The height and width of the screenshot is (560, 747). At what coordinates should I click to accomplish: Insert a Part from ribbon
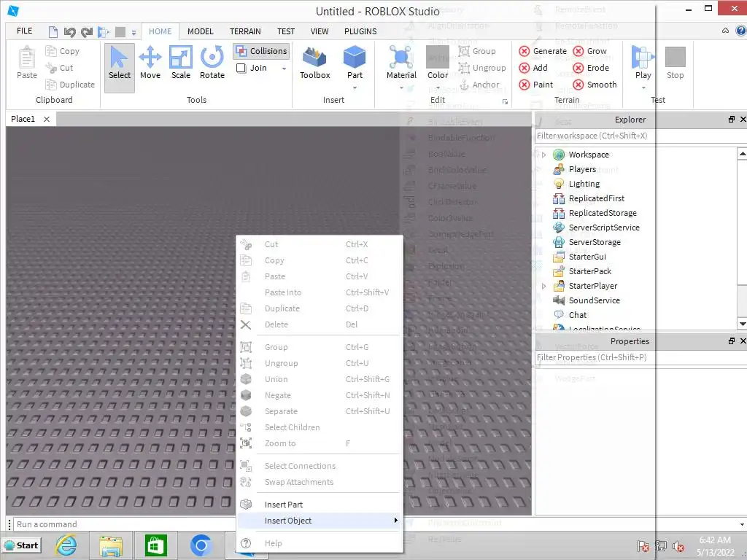click(x=355, y=61)
